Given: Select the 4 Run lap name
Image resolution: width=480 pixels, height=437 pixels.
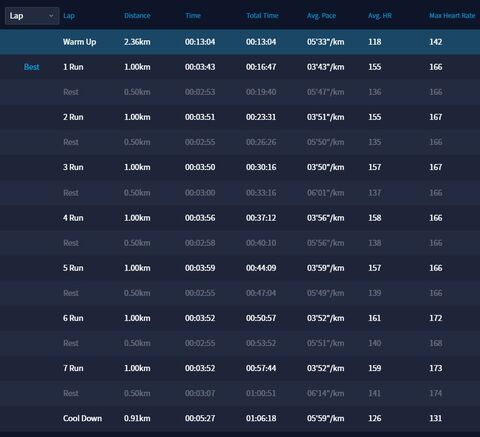Looking at the screenshot, I should 73,218.
